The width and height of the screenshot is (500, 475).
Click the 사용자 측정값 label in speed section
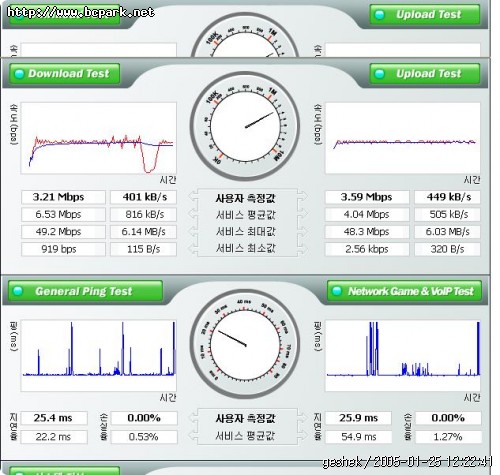tap(246, 198)
